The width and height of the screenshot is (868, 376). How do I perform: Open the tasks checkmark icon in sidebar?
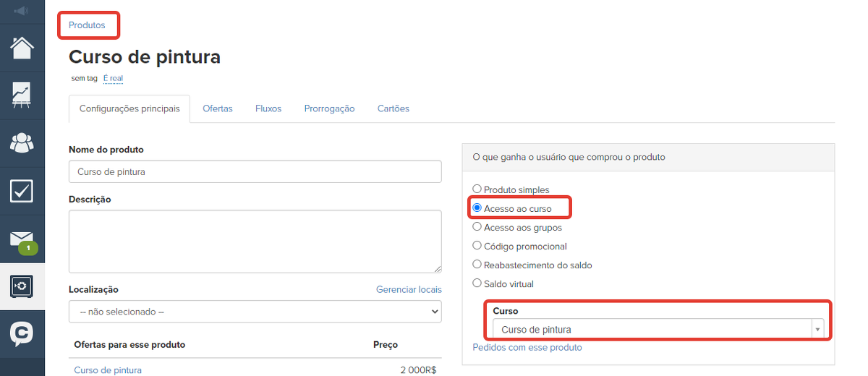tap(22, 191)
